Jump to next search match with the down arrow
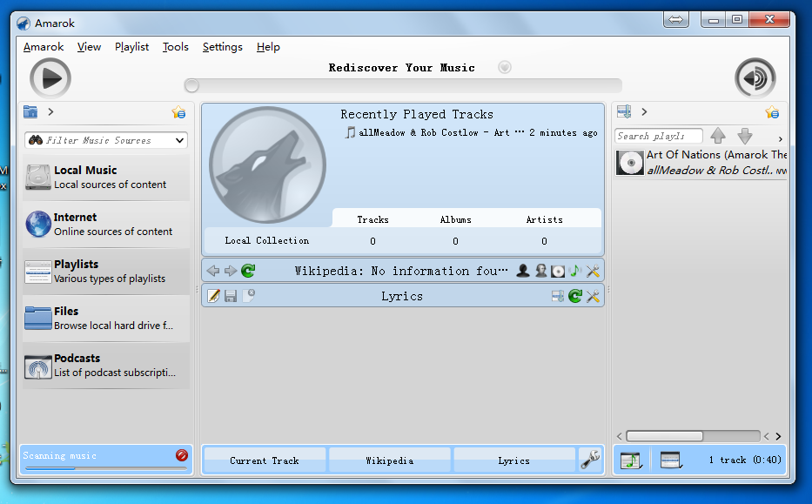The width and height of the screenshot is (812, 504). 745,136
